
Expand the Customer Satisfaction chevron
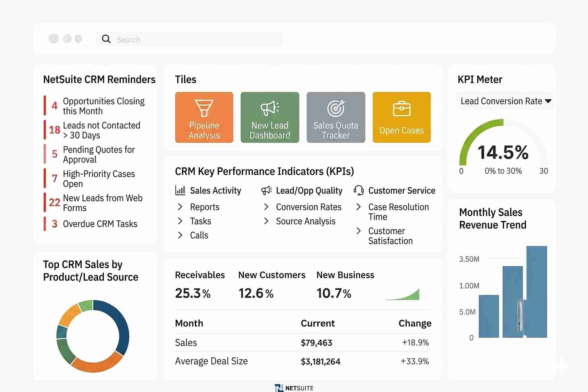358,231
